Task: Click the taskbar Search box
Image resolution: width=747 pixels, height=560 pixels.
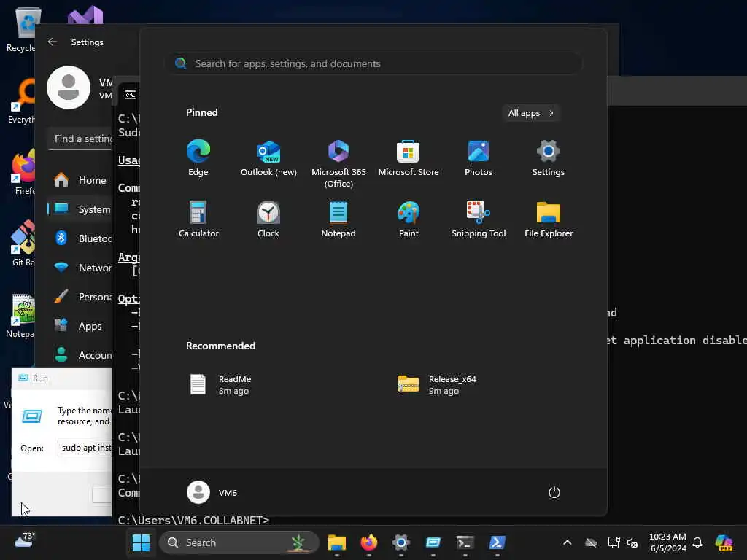Action: click(x=239, y=542)
